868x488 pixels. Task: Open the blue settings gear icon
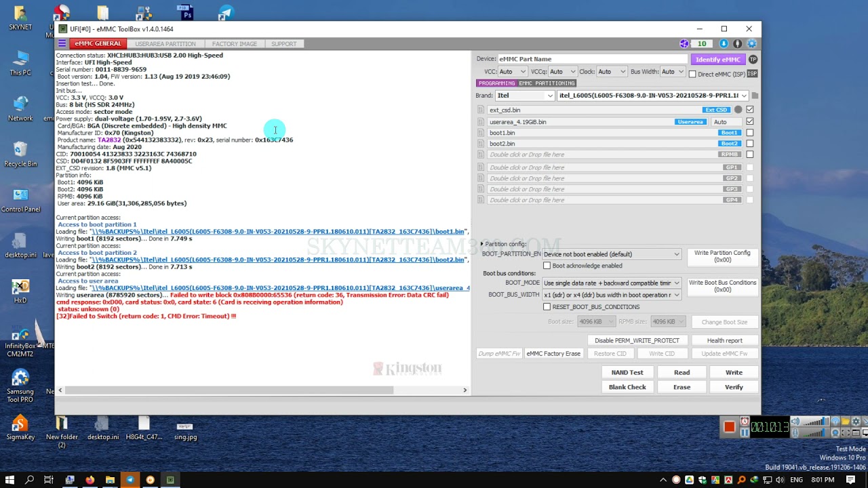pos(751,43)
